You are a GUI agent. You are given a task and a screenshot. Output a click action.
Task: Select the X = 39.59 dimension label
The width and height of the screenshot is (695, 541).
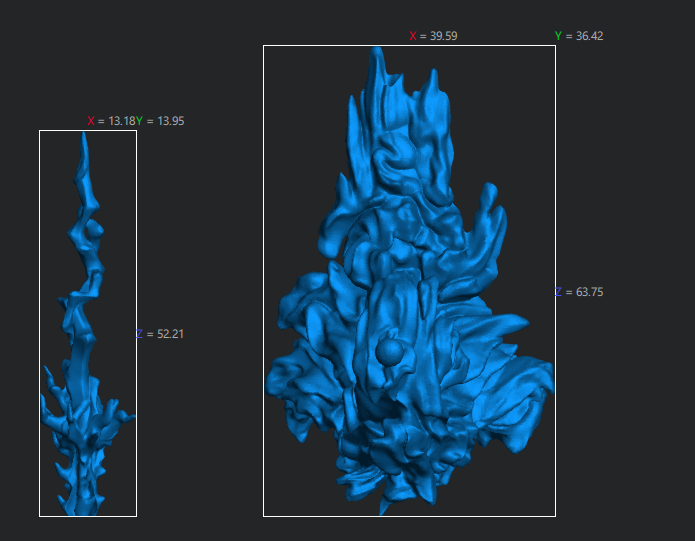(x=433, y=36)
